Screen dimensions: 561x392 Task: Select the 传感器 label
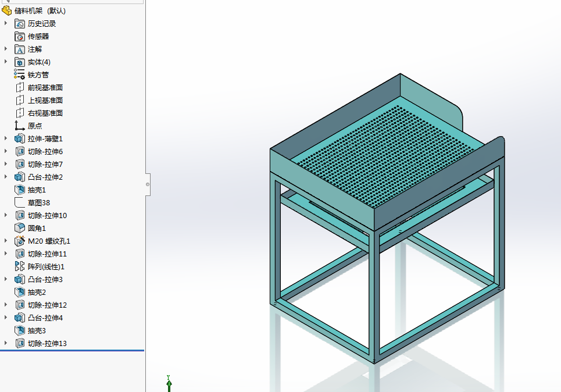(38, 37)
